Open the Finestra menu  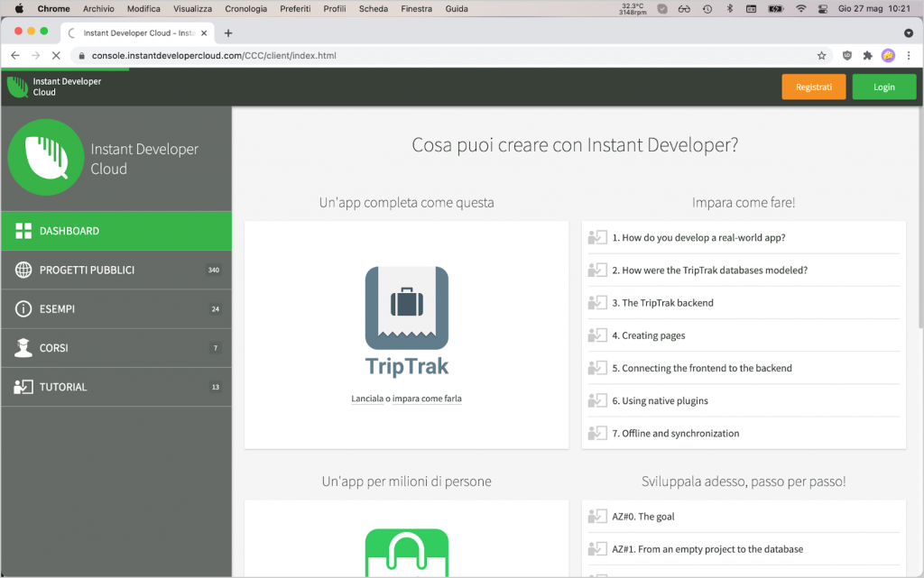coord(417,9)
